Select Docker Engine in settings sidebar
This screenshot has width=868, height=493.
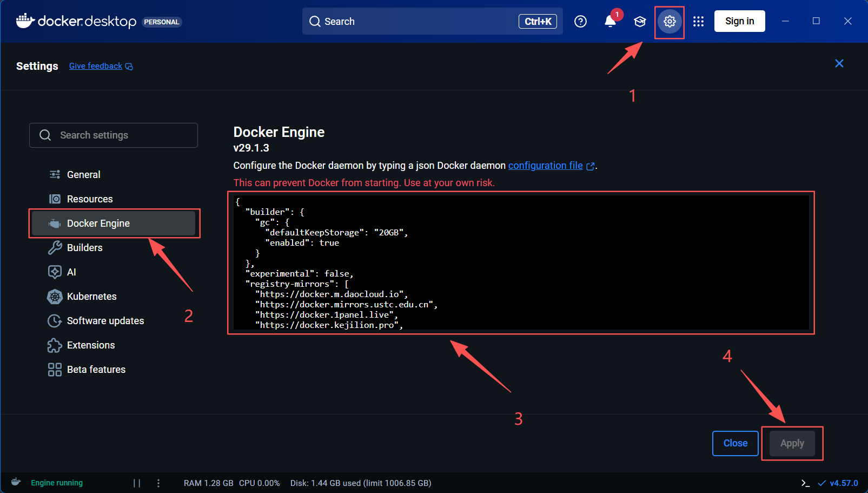click(x=114, y=223)
